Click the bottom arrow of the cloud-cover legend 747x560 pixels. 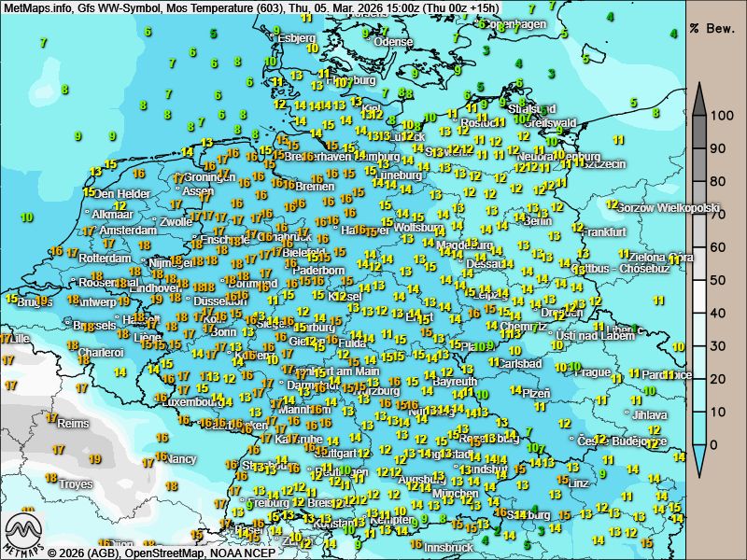[x=699, y=462]
